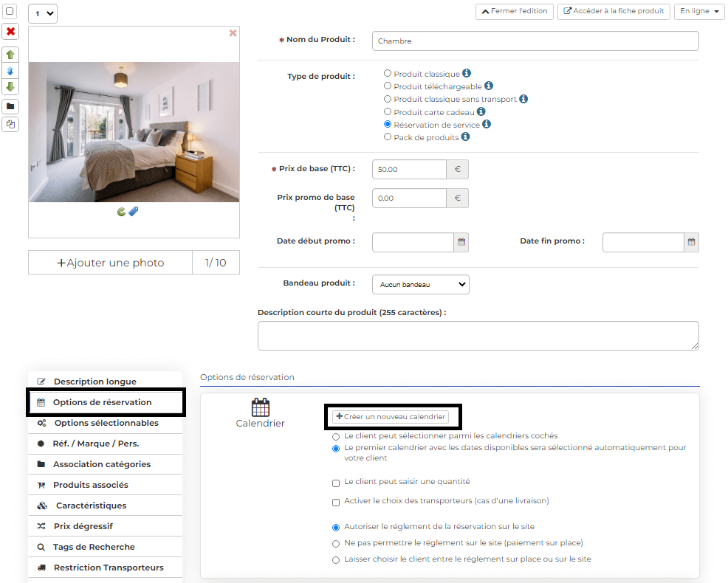728x583 pixels.
Task: Open calendar picker for Date fin promo
Action: point(692,242)
